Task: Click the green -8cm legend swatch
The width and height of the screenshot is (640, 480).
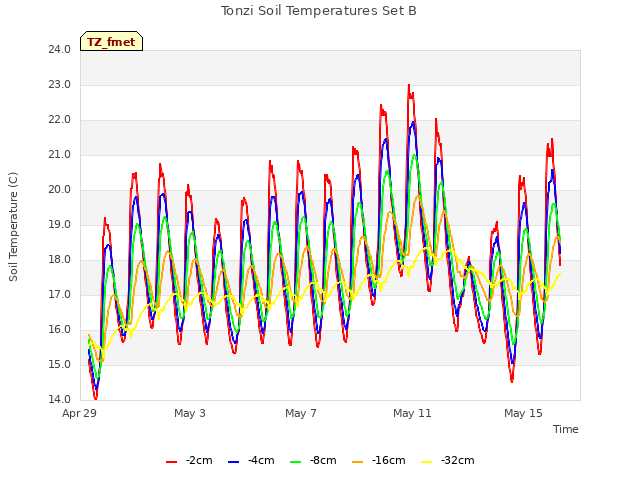Action: point(296,462)
